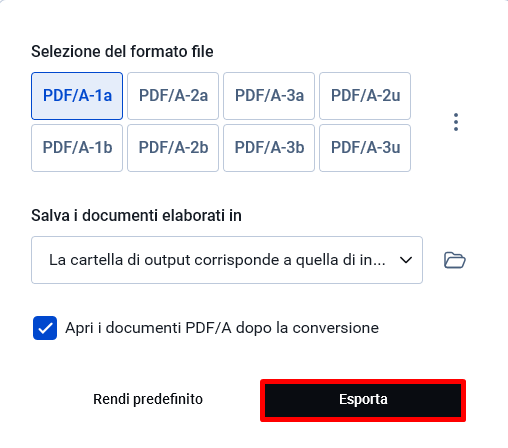Viewport: 508px width, 448px height.
Task: Pick the PDF/A-3u format tile
Action: [365, 148]
